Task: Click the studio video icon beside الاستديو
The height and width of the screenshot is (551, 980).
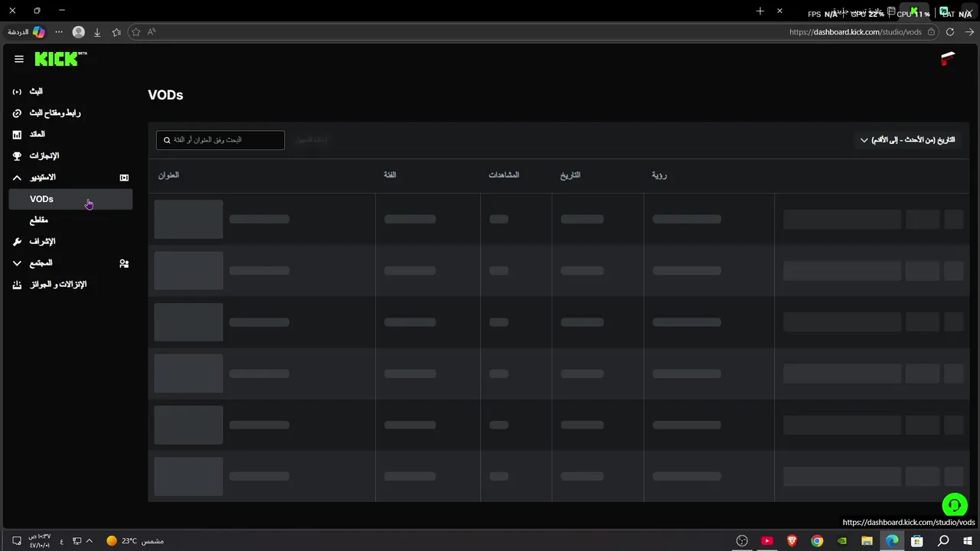Action: [x=124, y=178]
